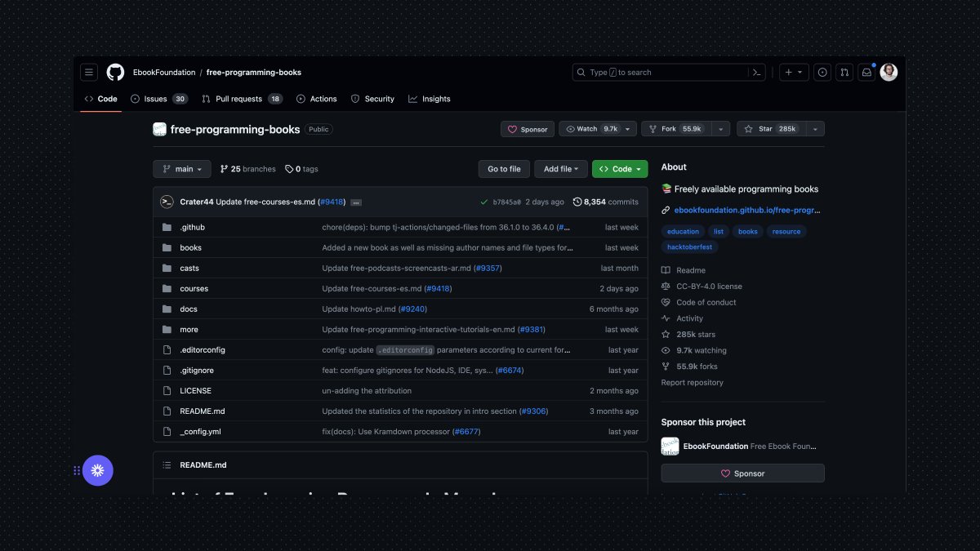This screenshot has width=980, height=551.
Task: Click the user profile avatar
Action: click(x=889, y=72)
